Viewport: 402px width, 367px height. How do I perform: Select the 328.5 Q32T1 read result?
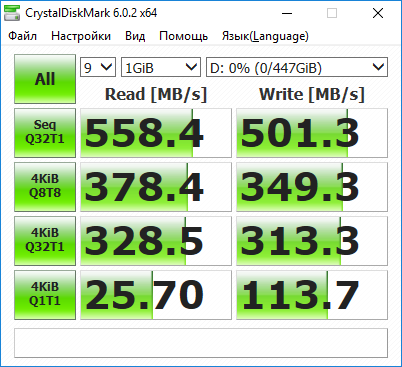156,241
